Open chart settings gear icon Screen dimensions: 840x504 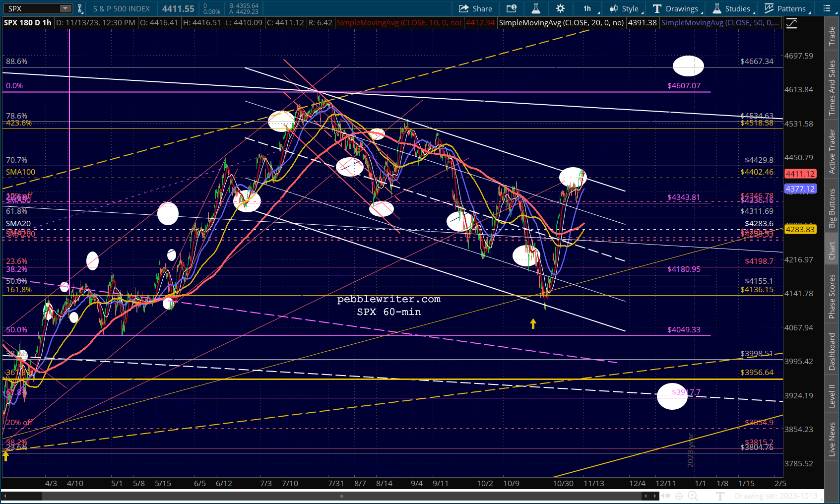[560, 8]
